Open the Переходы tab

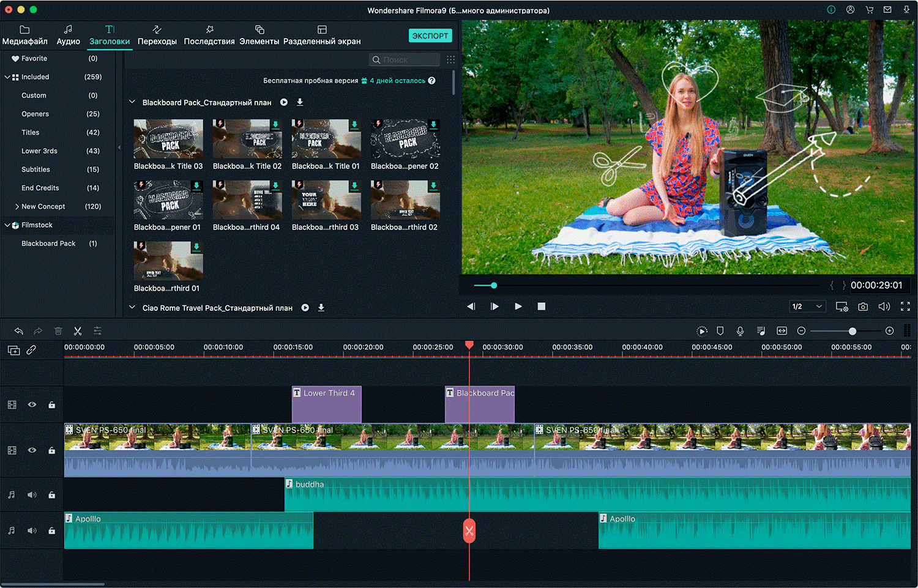[157, 35]
